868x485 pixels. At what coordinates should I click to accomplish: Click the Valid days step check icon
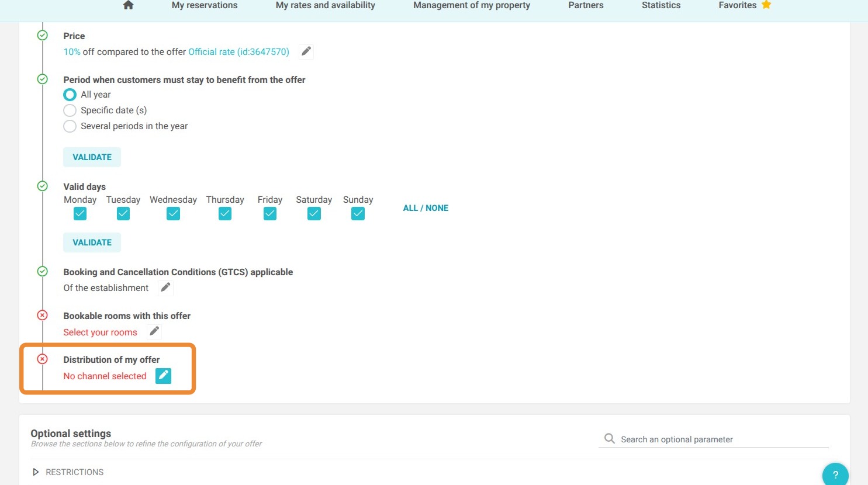click(x=43, y=186)
